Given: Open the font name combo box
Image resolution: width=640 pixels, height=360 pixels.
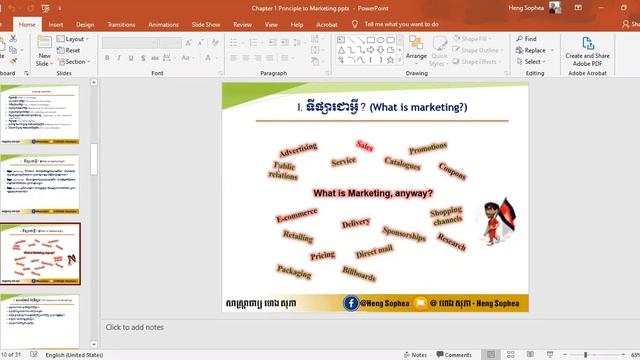Looking at the screenshot, I should click(x=130, y=42).
